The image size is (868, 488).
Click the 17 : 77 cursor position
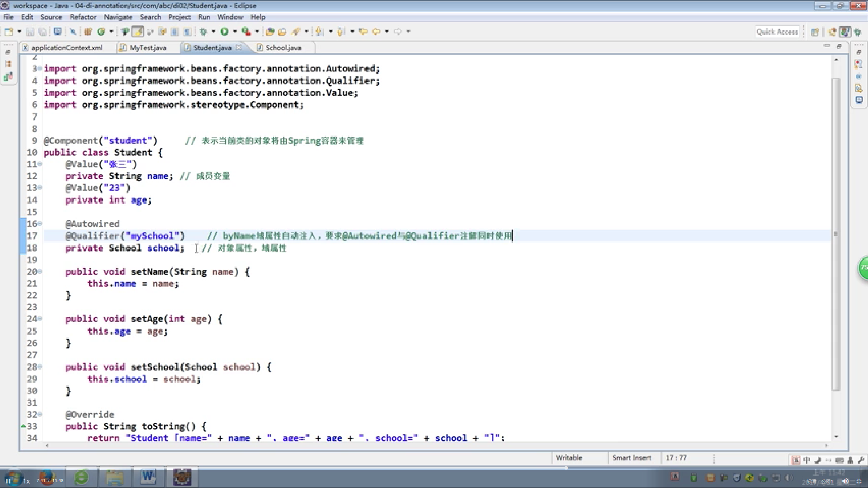[x=676, y=458]
